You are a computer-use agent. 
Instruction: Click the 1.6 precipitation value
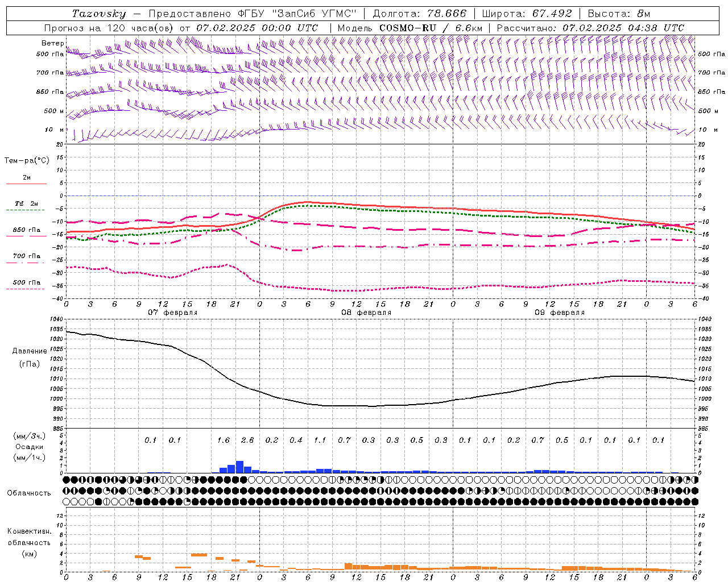point(224,440)
